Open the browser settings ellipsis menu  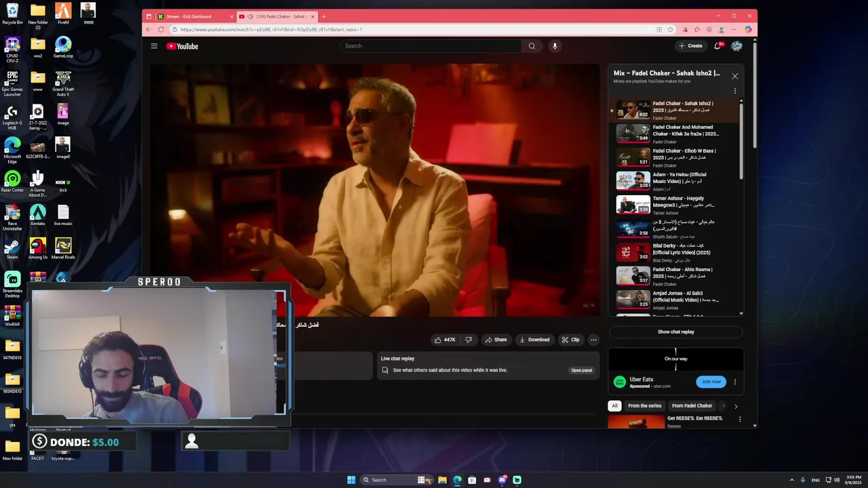click(734, 29)
